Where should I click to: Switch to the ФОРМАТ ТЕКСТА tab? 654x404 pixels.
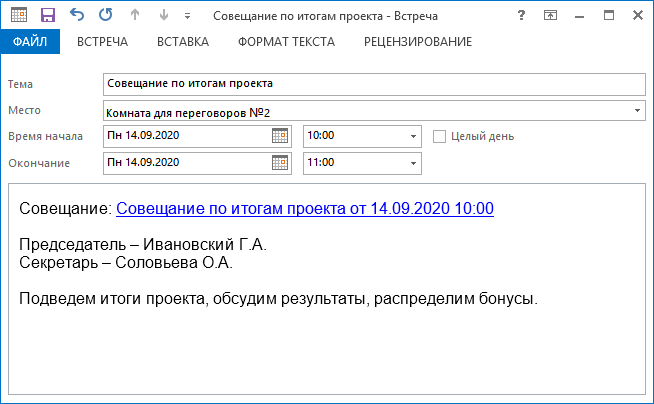coord(286,42)
